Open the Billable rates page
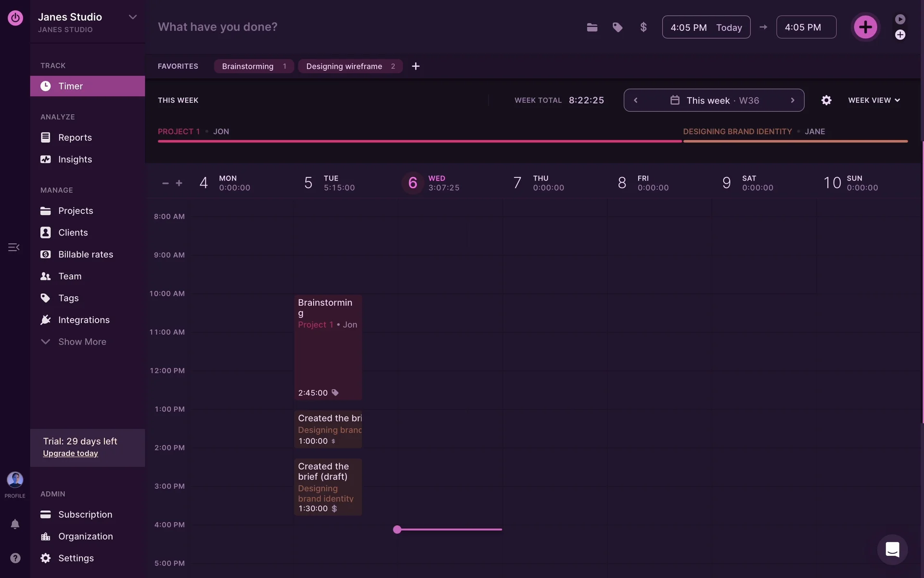 click(x=85, y=254)
